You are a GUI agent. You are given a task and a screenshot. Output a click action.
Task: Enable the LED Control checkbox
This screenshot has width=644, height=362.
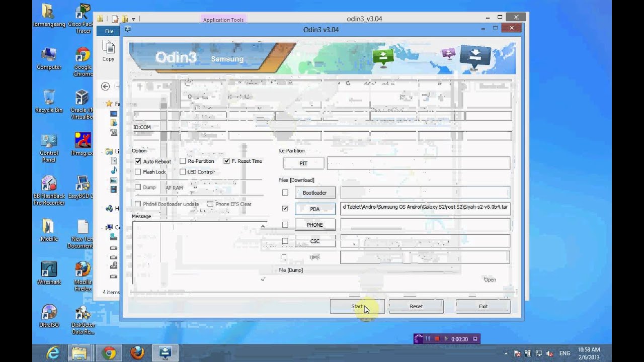183,172
